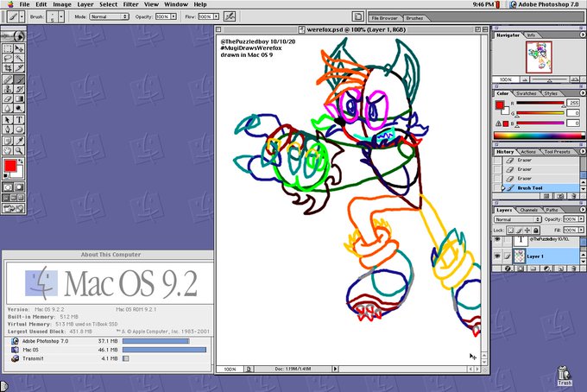
Task: Select the History Brush tool
Action: click(x=19, y=89)
